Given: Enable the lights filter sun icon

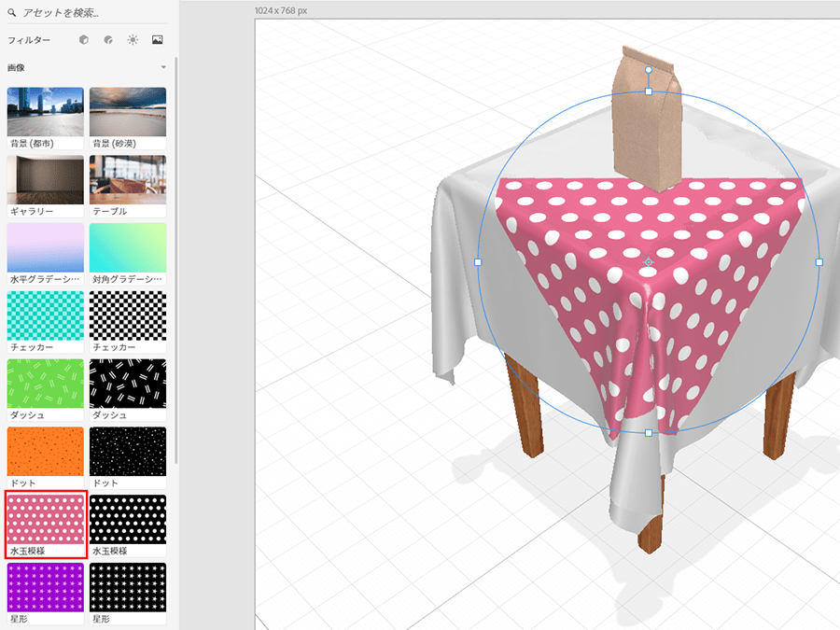Looking at the screenshot, I should tap(133, 40).
